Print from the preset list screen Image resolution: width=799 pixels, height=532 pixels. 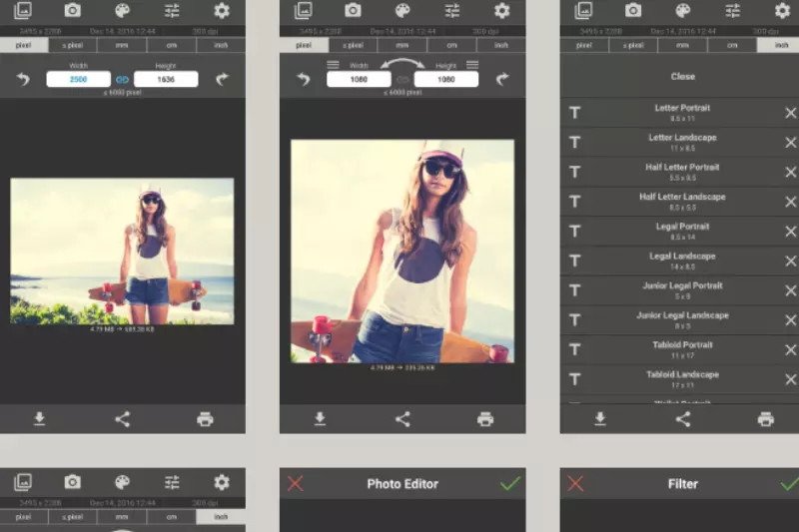pos(765,419)
